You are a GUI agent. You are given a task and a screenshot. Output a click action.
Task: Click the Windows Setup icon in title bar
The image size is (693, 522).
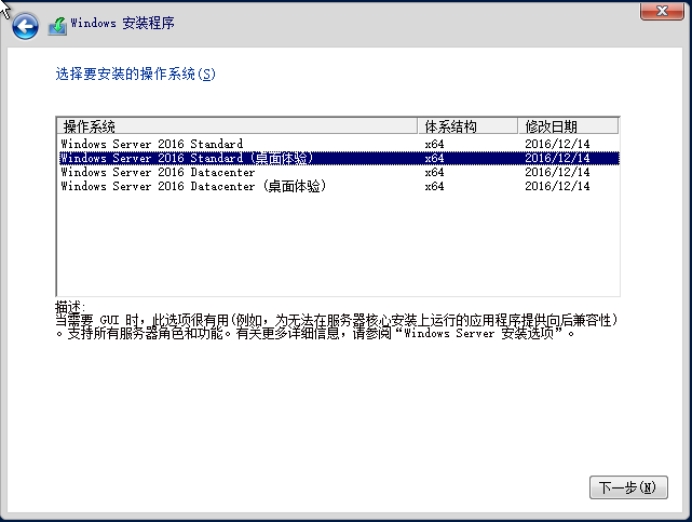57,26
